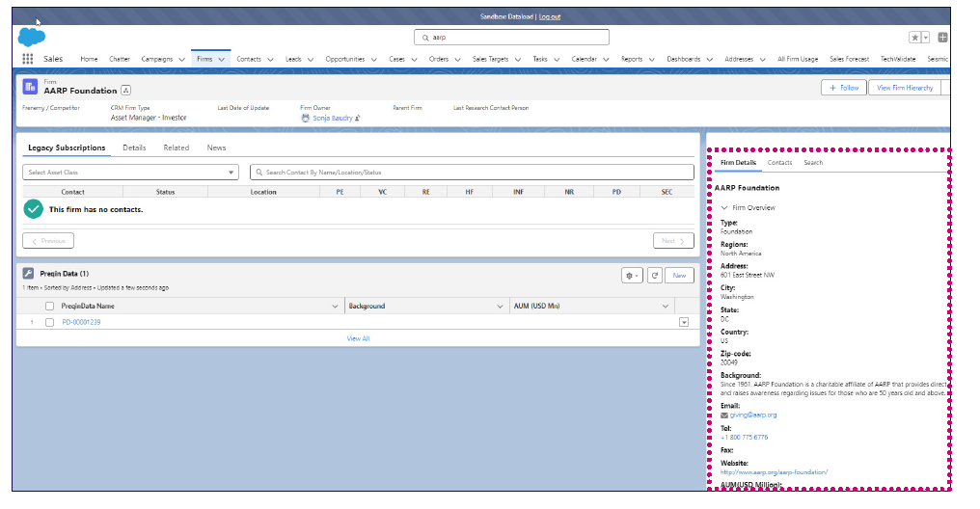This screenshot has width=980, height=509.
Task: Open AUM (USD Mn) column menu chevron
Action: (665, 306)
